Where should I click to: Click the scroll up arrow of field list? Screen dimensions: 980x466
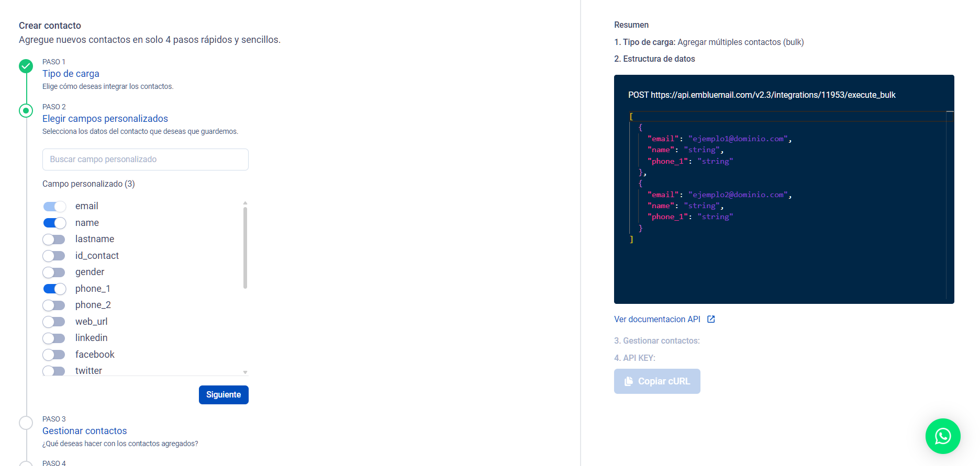(x=245, y=203)
